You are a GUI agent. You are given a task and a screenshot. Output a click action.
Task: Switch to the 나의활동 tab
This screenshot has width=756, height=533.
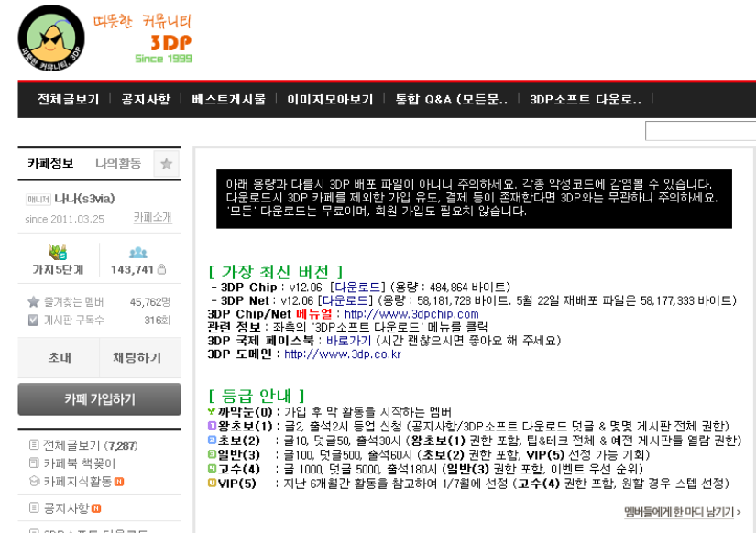tap(118, 163)
